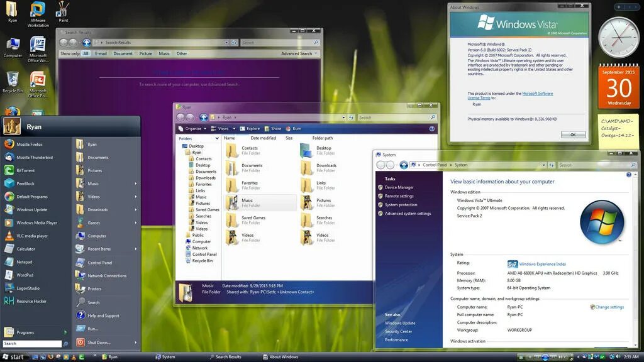Show only Other search results
The width and height of the screenshot is (644, 362).
182,54
